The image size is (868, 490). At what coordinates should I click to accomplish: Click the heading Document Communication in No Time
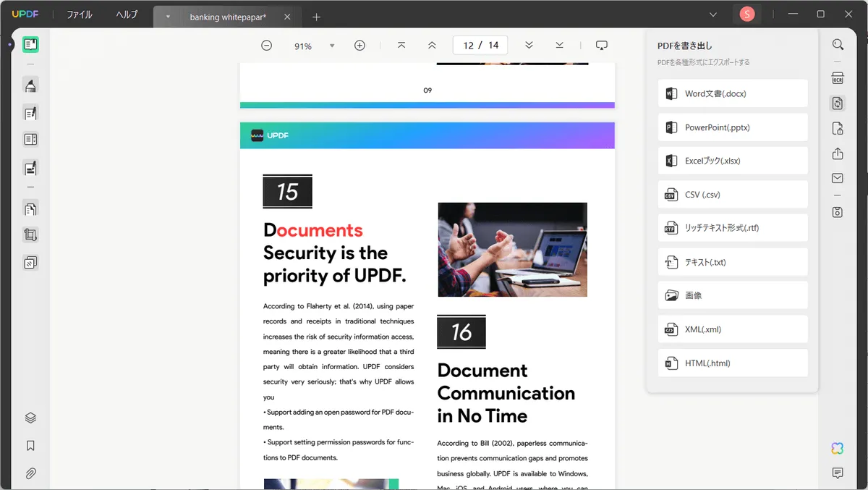(506, 393)
